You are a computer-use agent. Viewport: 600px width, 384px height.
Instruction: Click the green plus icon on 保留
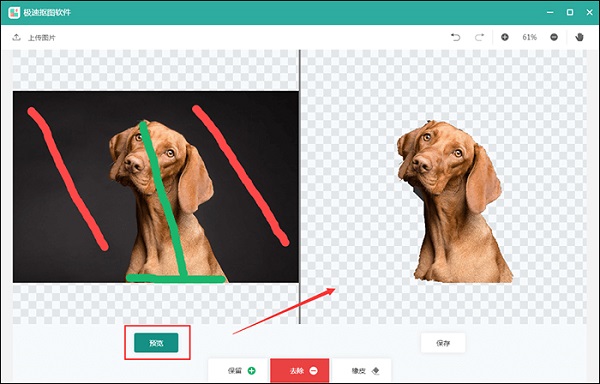[x=251, y=371]
